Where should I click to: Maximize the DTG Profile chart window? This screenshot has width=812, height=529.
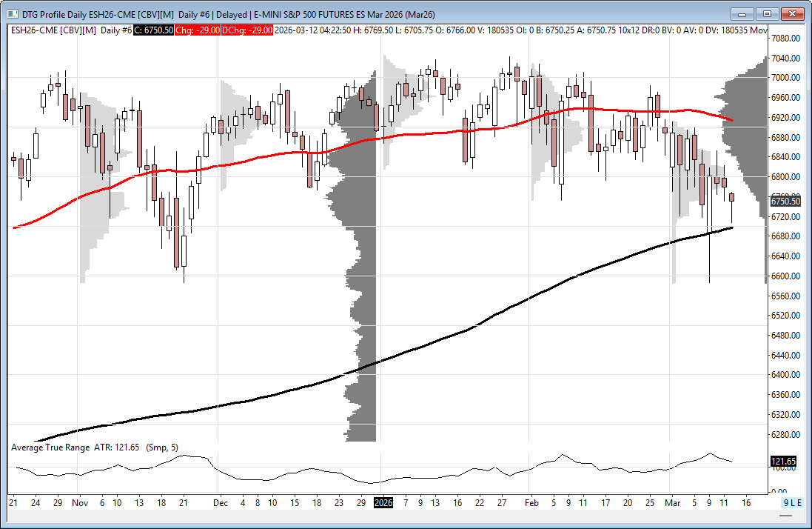pyautogui.click(x=767, y=13)
